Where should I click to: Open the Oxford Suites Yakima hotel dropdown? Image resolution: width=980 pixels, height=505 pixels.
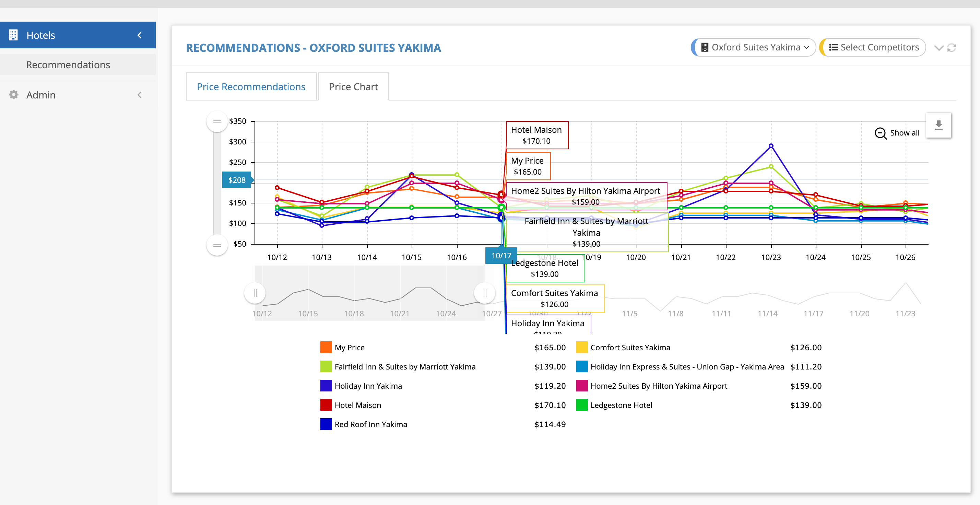755,48
